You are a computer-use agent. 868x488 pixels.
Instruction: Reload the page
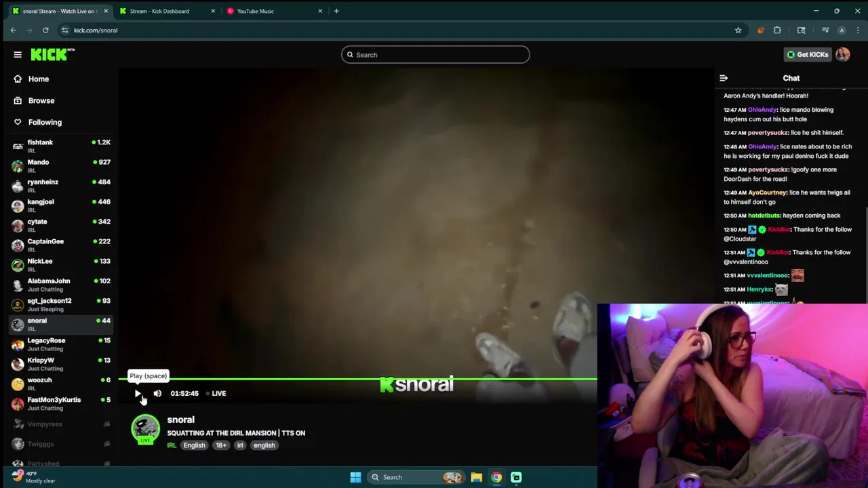(45, 30)
